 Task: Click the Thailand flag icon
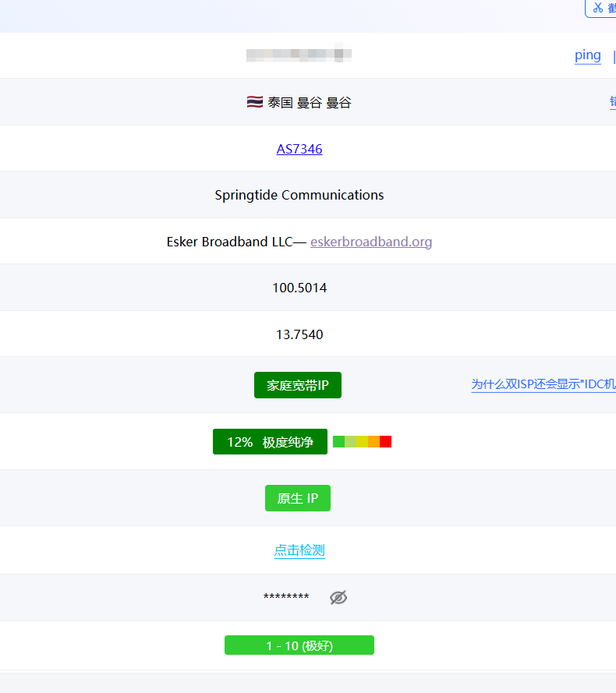[x=254, y=102]
